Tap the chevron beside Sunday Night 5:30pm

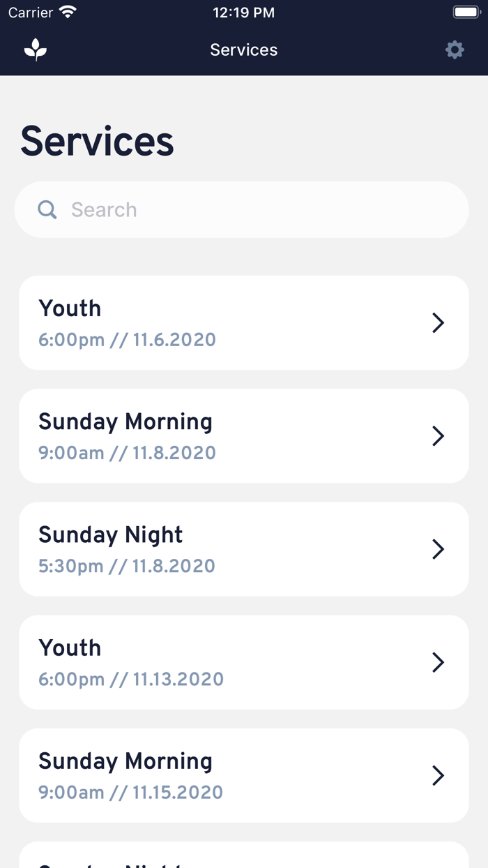tap(439, 549)
